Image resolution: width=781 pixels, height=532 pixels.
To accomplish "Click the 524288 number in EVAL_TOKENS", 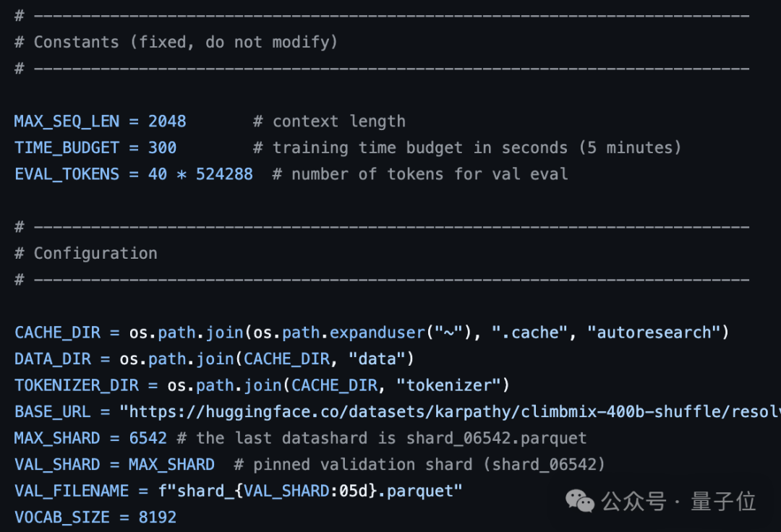I will (x=224, y=174).
